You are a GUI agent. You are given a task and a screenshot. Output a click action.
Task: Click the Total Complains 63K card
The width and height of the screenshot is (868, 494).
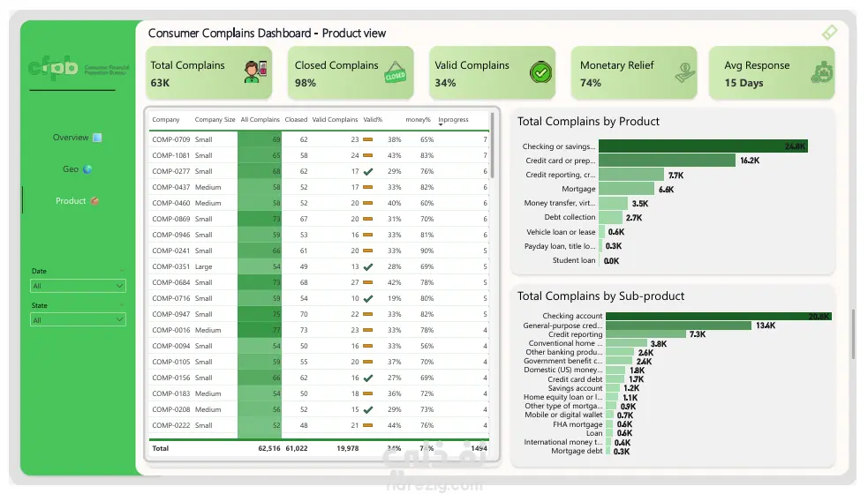[208, 73]
